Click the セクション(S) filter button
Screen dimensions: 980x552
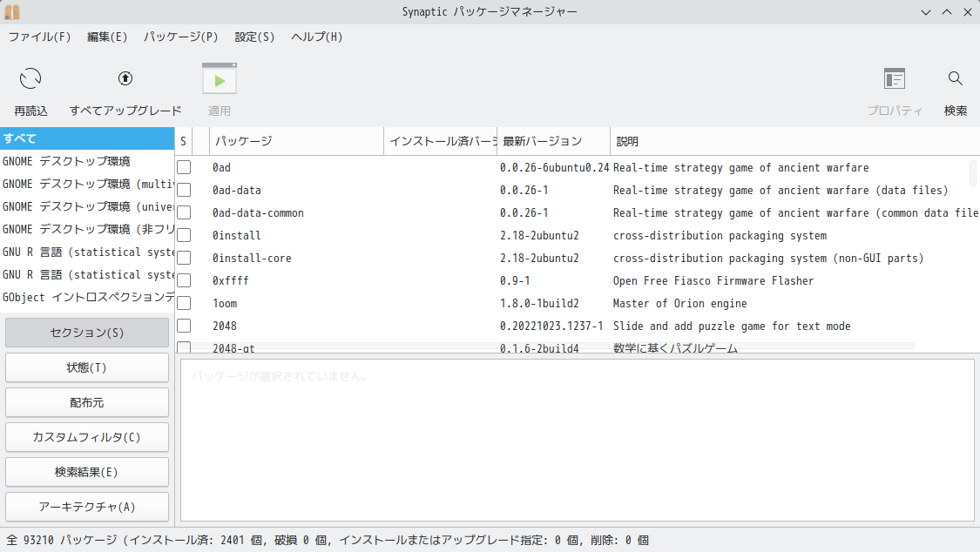click(x=87, y=333)
